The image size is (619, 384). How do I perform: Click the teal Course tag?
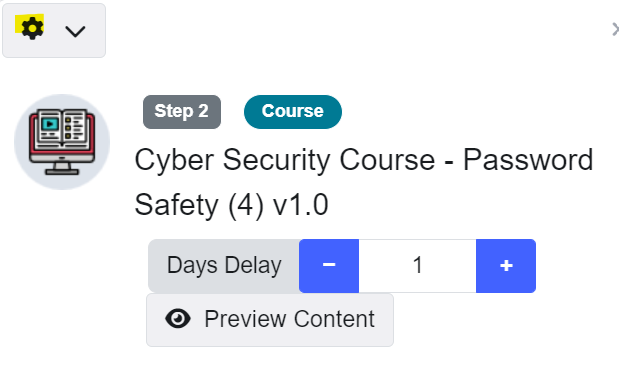coord(293,112)
